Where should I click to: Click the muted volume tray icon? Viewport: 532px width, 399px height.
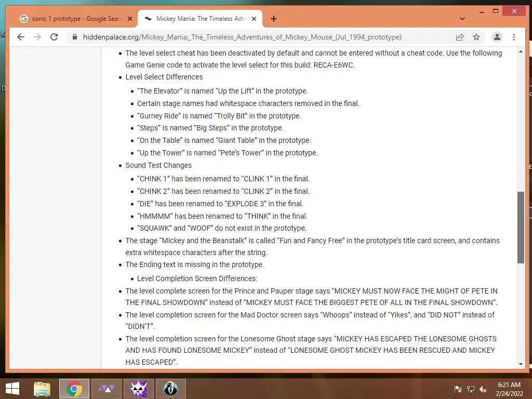click(x=483, y=389)
